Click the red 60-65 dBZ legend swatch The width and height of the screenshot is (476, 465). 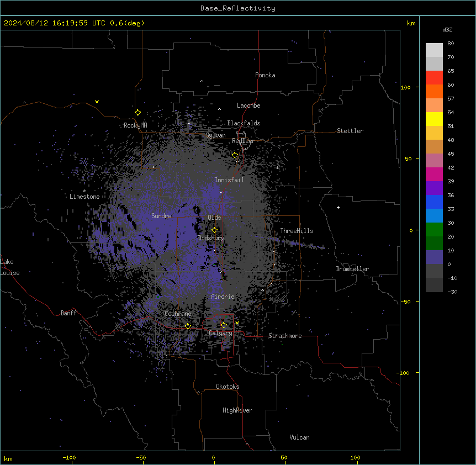434,78
